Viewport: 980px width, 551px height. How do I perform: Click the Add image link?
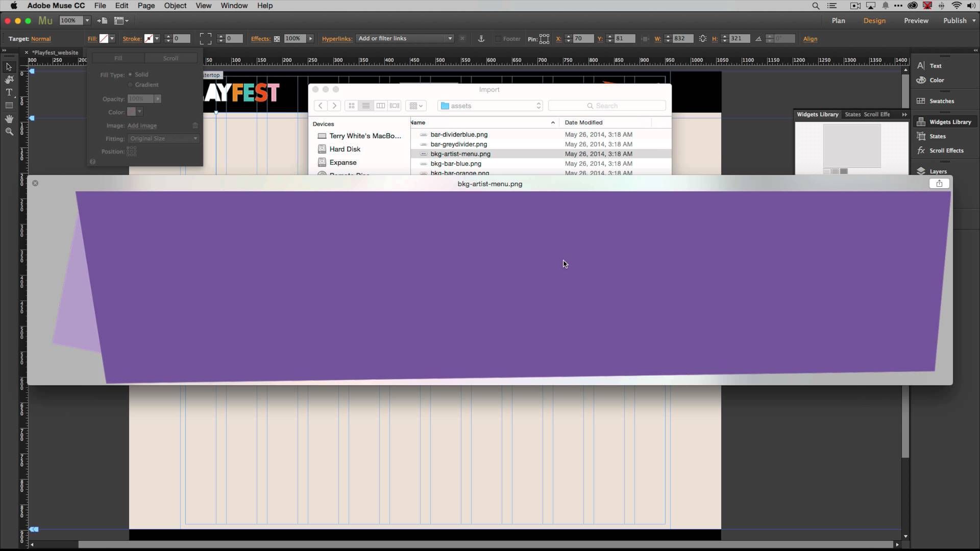[142, 126]
